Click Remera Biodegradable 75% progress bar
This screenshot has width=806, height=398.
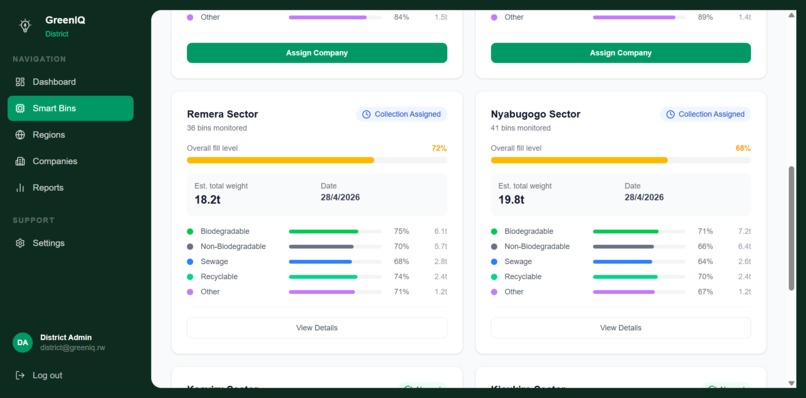[335, 231]
